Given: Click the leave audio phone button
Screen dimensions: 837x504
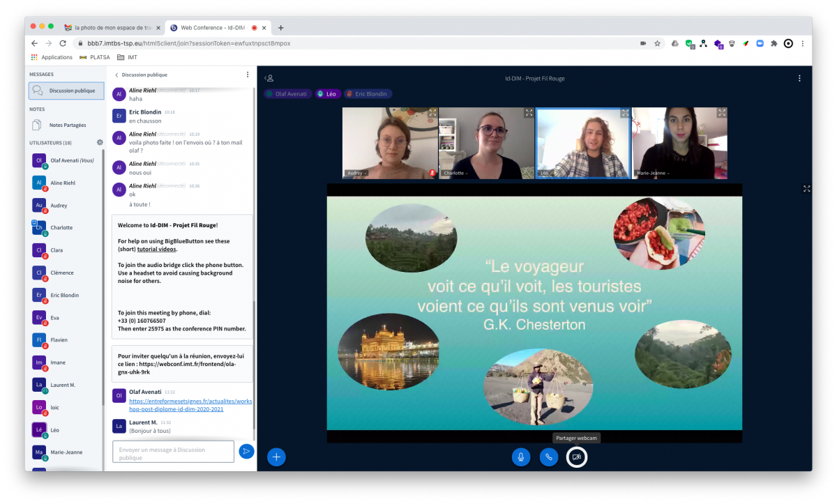Looking at the screenshot, I should click(x=548, y=457).
